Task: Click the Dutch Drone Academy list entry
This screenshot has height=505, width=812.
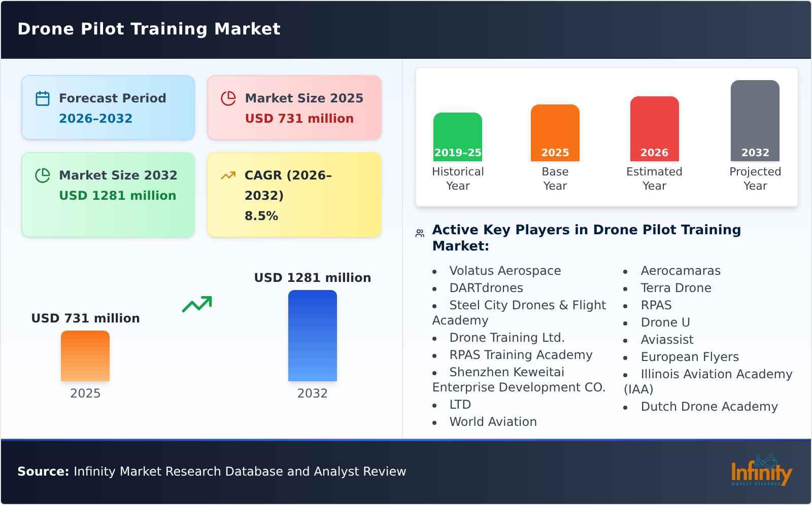Action: [x=709, y=406]
